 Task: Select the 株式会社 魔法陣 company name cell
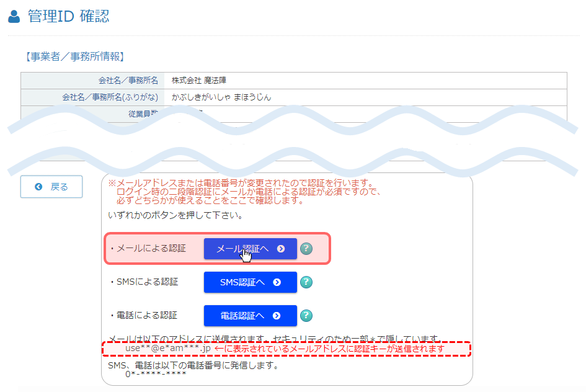point(365,81)
